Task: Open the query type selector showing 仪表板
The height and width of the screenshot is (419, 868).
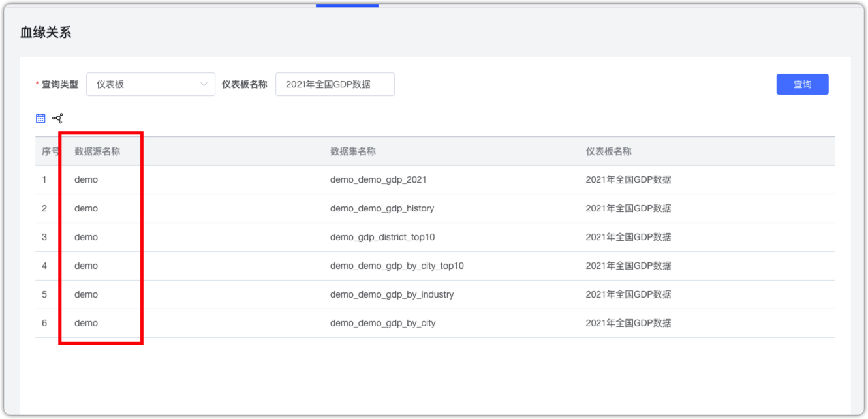Action: pyautogui.click(x=150, y=84)
